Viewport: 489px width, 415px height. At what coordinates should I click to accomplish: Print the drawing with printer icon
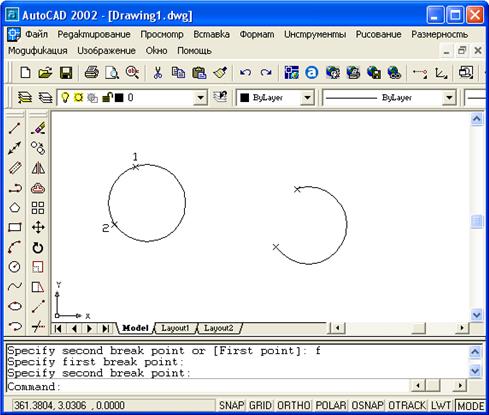click(91, 72)
